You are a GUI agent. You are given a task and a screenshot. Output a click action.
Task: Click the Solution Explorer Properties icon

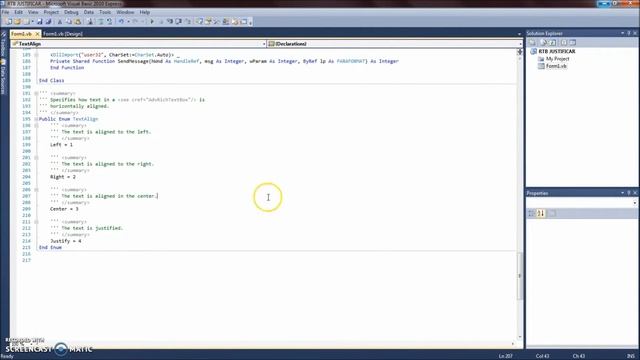tap(532, 42)
